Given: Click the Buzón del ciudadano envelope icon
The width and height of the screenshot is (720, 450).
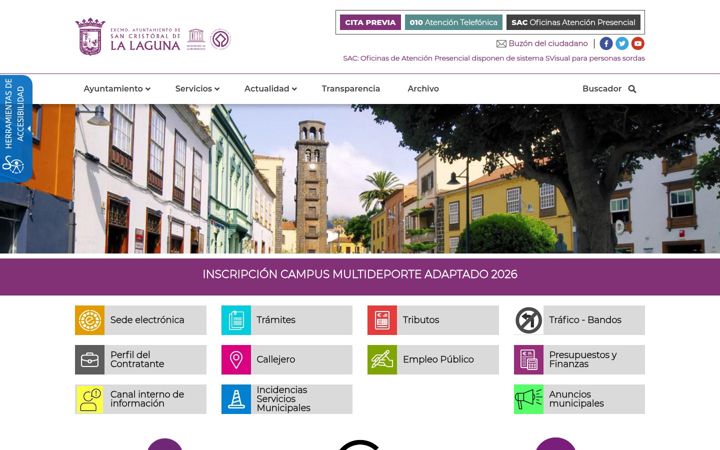Looking at the screenshot, I should tap(501, 44).
